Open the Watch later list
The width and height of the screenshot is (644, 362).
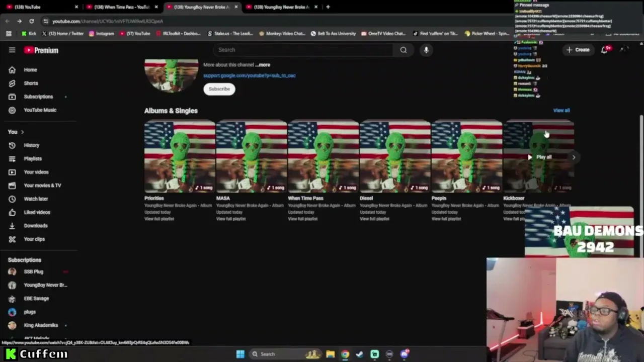click(36, 199)
